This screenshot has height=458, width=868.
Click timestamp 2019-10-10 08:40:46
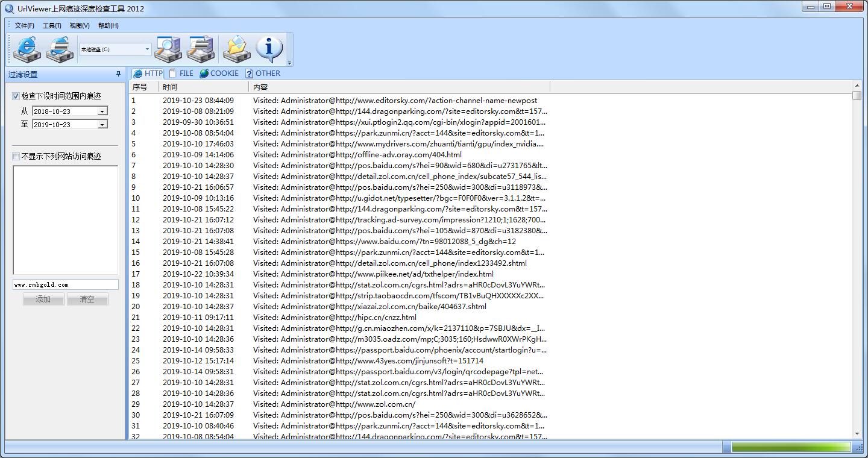click(x=198, y=426)
